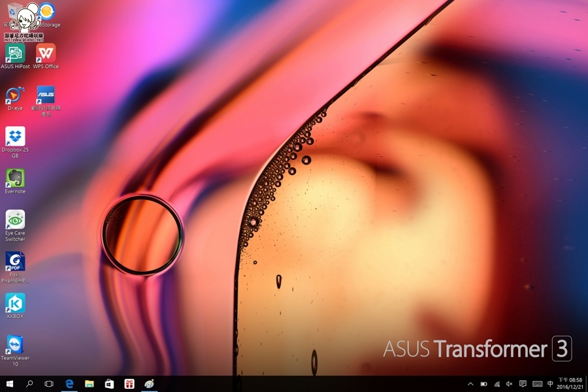Select the Dropbox 25 GB shortcut
588x392 pixels.
15,142
